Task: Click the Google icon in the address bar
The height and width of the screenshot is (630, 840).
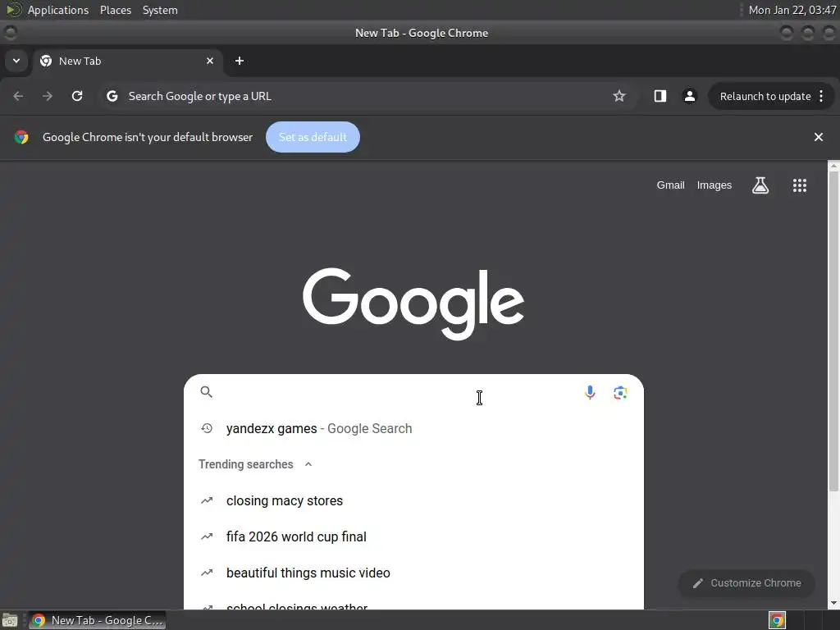Action: [112, 96]
